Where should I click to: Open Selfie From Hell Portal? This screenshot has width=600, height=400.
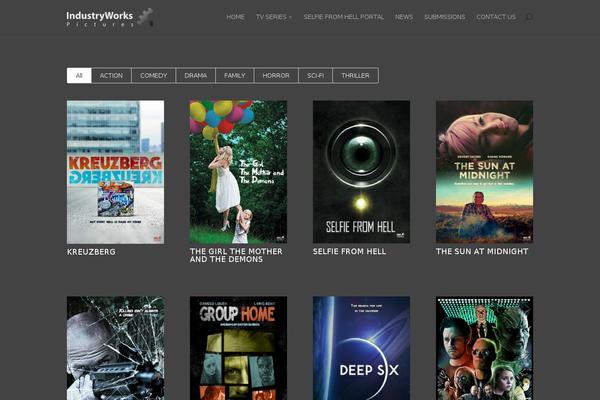(x=344, y=17)
